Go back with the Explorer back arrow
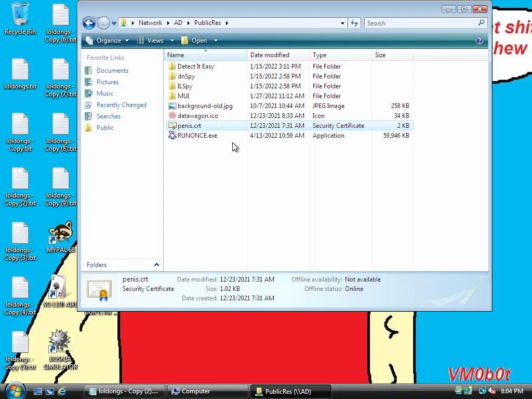532x399 pixels. point(89,23)
